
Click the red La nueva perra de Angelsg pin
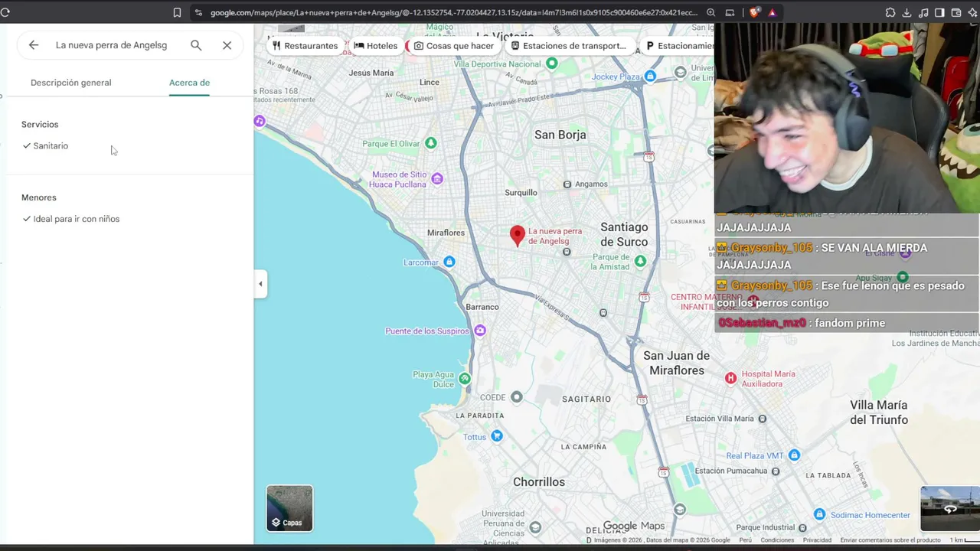[518, 236]
